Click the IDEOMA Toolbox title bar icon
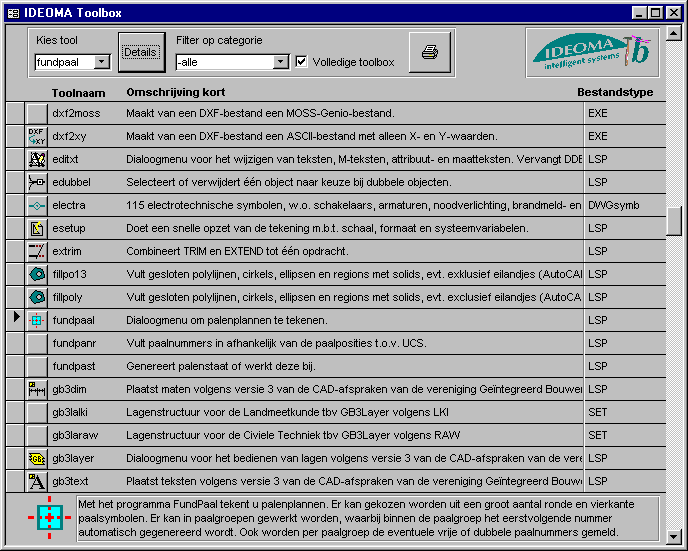The height and width of the screenshot is (551, 688). point(14,13)
